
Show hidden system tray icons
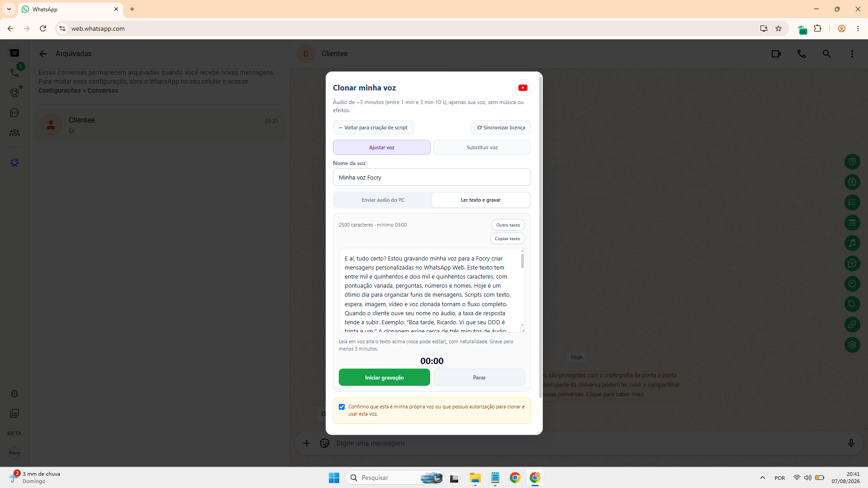click(x=763, y=478)
